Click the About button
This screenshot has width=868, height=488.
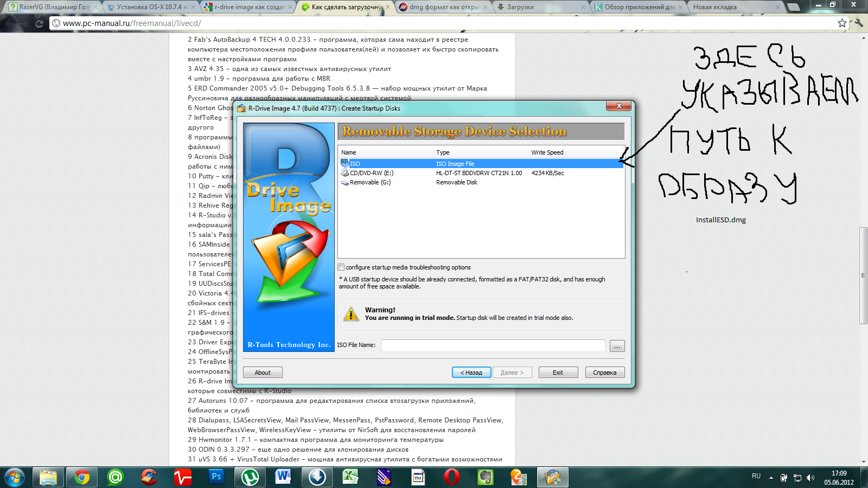263,373
